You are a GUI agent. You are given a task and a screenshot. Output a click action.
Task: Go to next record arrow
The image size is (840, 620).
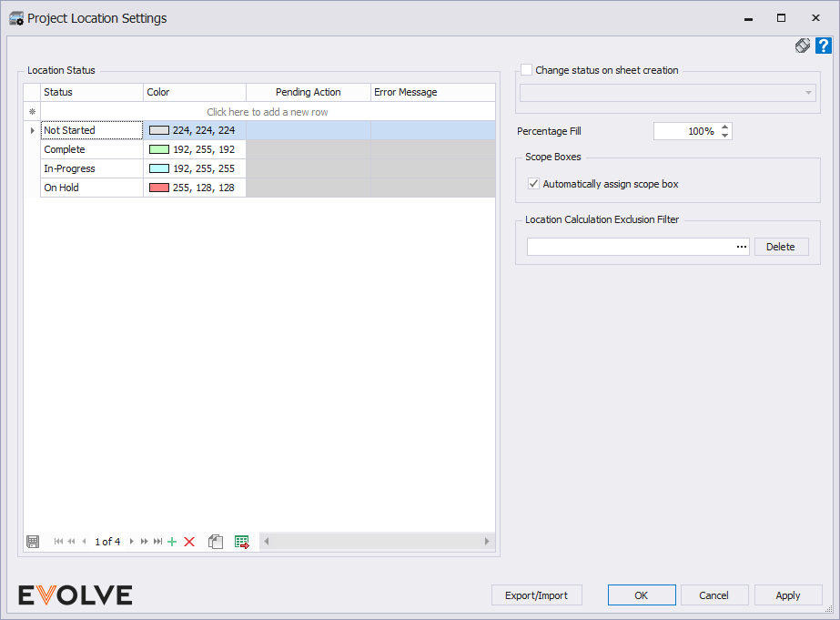pos(131,541)
